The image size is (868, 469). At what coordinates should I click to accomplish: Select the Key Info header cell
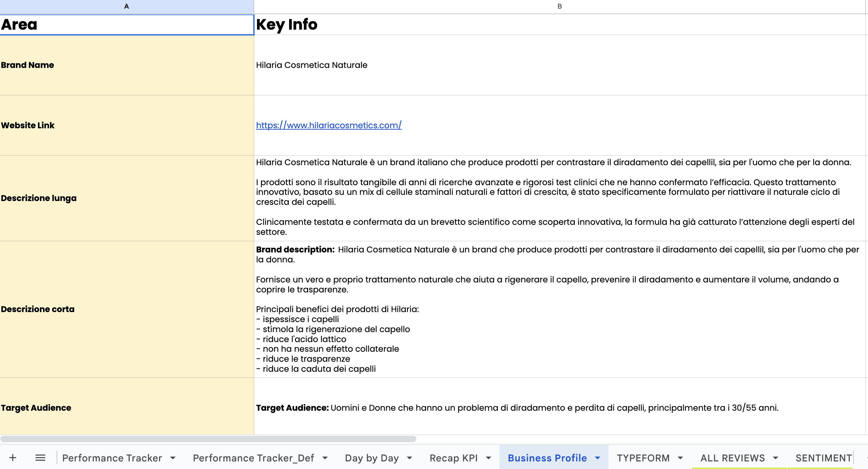[x=560, y=24]
